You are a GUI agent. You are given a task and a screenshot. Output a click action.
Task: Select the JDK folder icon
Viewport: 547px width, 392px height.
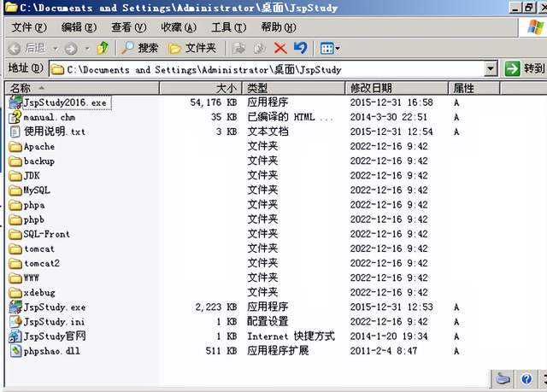click(x=15, y=176)
